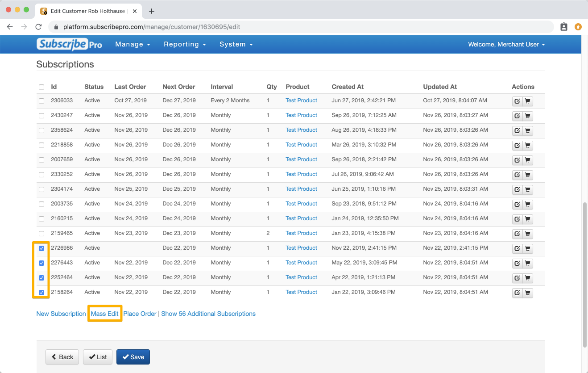
Task: Check the box for subscription 2430247
Action: point(41,116)
